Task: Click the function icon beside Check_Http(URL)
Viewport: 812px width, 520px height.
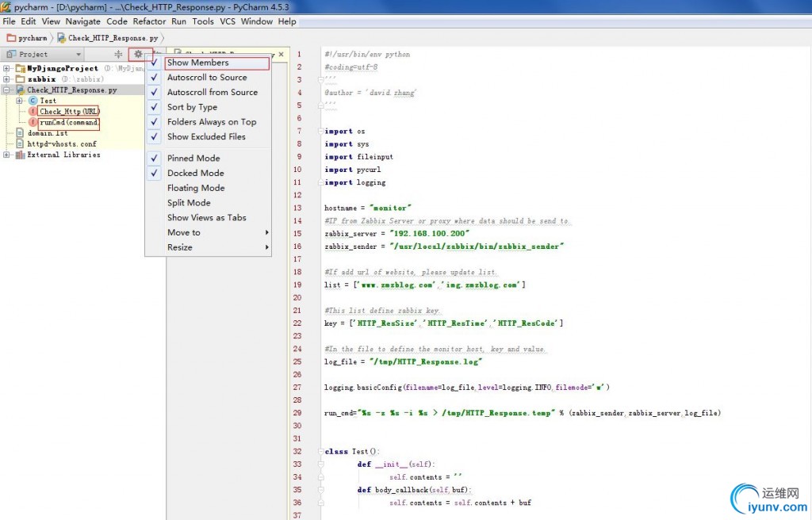Action: 33,111
